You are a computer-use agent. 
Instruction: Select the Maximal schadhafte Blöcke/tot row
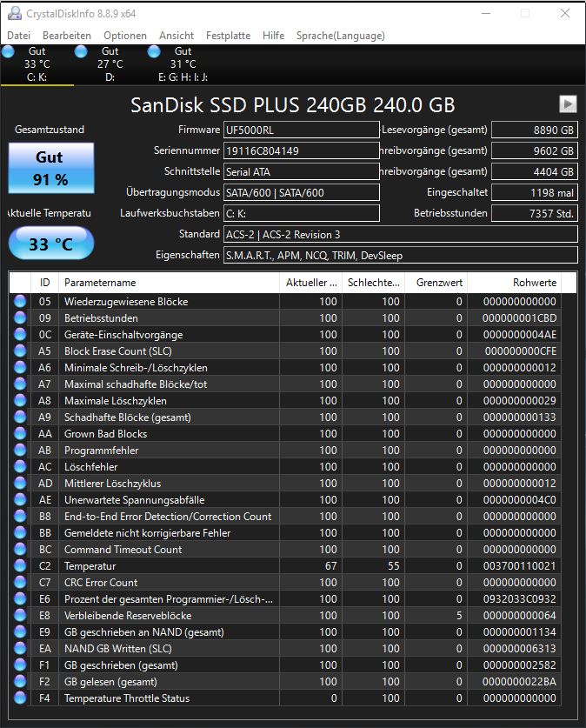coord(285,384)
